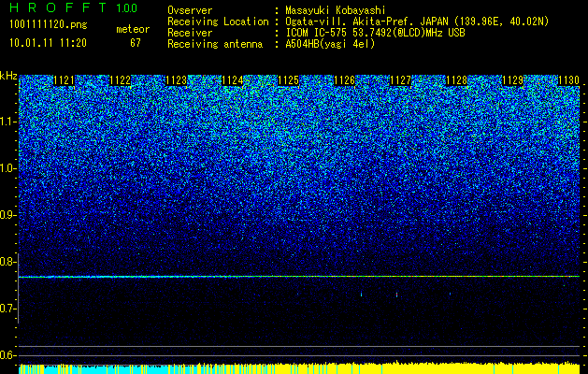Click the 0.9 kHz axis label
Viewport: 588px width, 374px height.
click(7, 215)
